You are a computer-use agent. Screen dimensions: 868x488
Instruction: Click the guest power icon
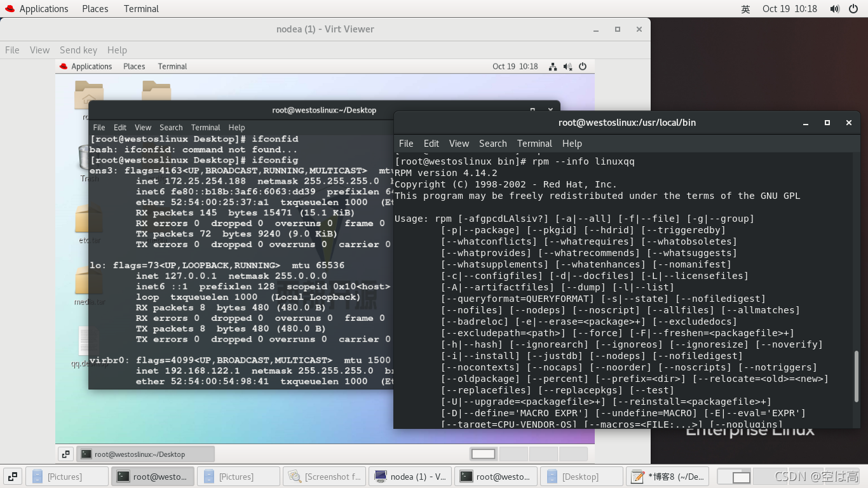pos(582,66)
